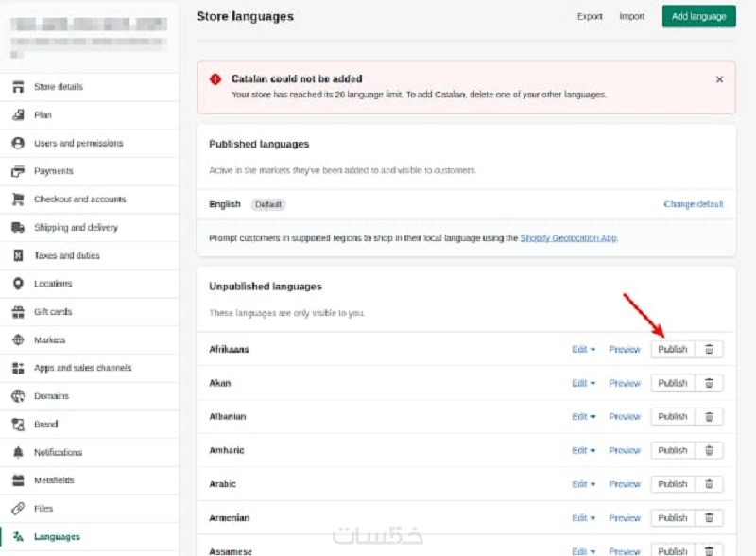Dismiss the Catalan error banner
Viewport: 756px width, 556px height.
[720, 79]
